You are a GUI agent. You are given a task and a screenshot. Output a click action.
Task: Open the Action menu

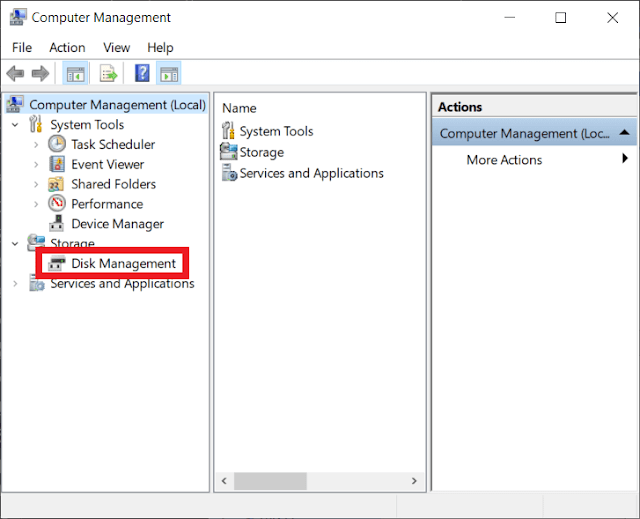click(67, 48)
